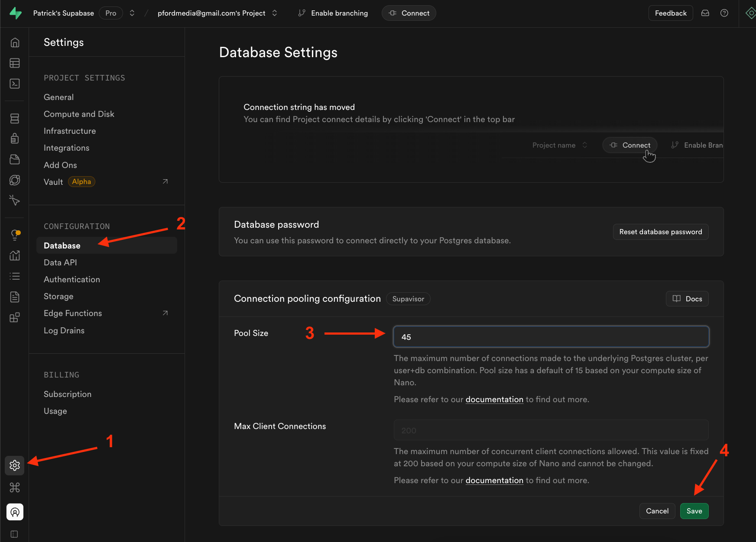
Task: Open Compute and Disk settings
Action: [x=79, y=114]
